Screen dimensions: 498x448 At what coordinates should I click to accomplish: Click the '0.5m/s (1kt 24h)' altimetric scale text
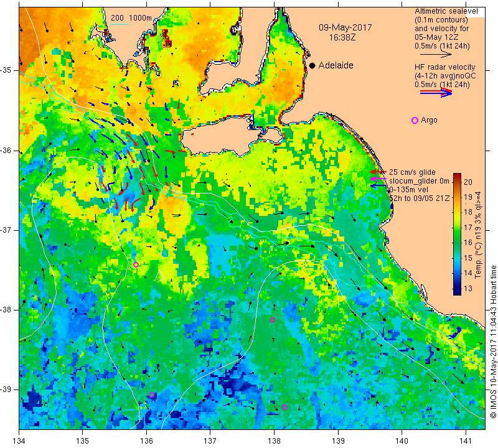point(442,46)
